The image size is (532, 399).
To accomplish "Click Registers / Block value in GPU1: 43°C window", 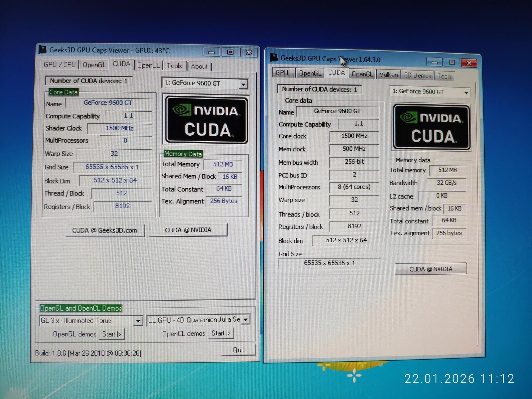I will point(123,206).
